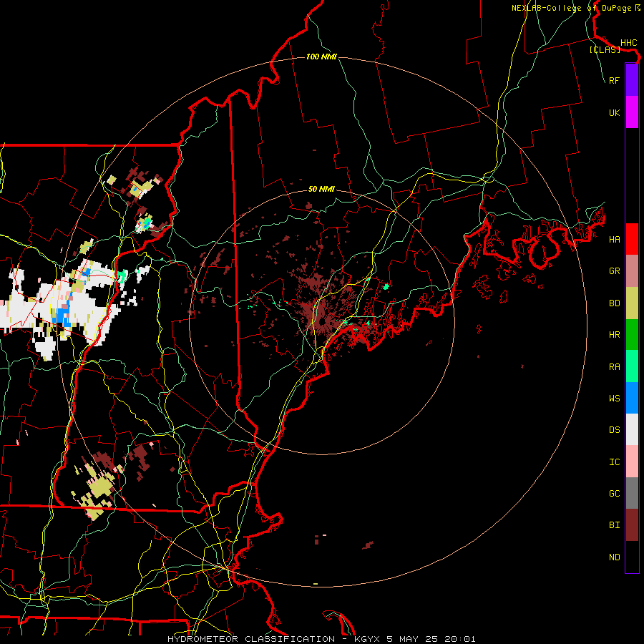Click the 100 NMI range ring label

pyautogui.click(x=321, y=57)
